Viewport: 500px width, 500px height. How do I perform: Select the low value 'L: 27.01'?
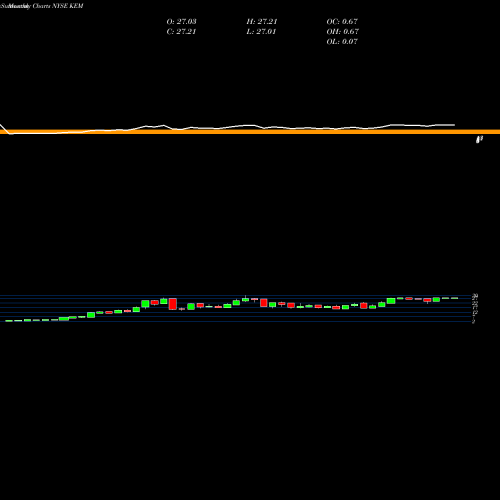261,31
